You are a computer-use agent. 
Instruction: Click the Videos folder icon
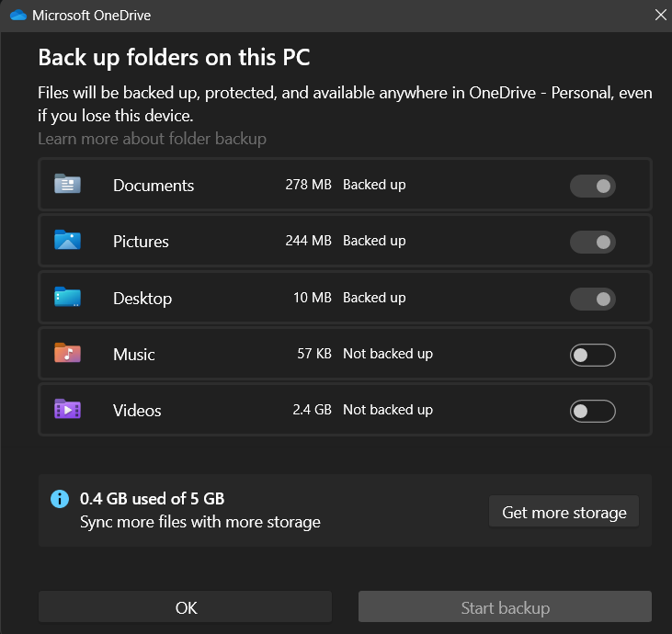coord(67,410)
